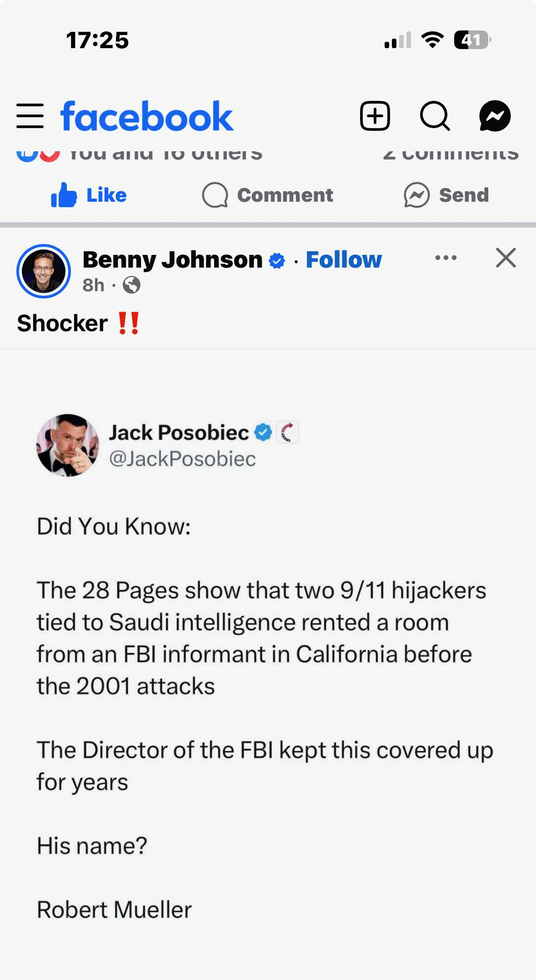This screenshot has width=536, height=980.
Task: Comment on the previous post
Action: click(268, 195)
